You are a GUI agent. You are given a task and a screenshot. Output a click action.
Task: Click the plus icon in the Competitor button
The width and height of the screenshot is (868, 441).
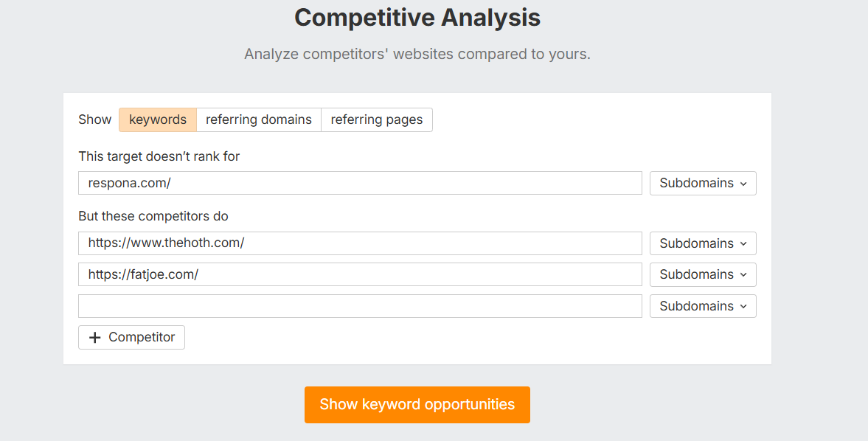94,337
